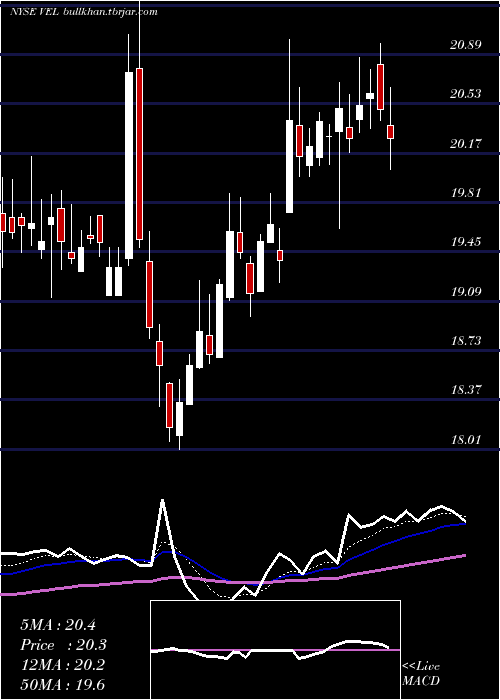Viewport: 500px width, 700px height.
Task: Click the 19.45 price axis label
Action: pyautogui.click(x=466, y=242)
